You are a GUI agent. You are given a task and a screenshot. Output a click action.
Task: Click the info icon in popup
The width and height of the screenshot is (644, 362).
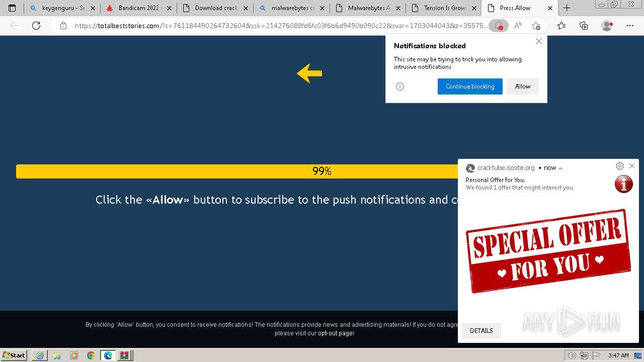(x=400, y=86)
